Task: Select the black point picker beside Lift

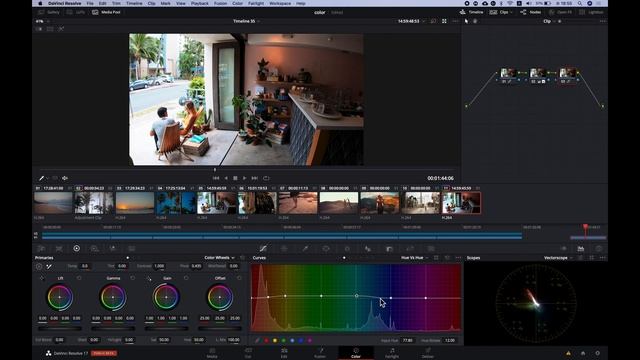Action: click(42, 278)
